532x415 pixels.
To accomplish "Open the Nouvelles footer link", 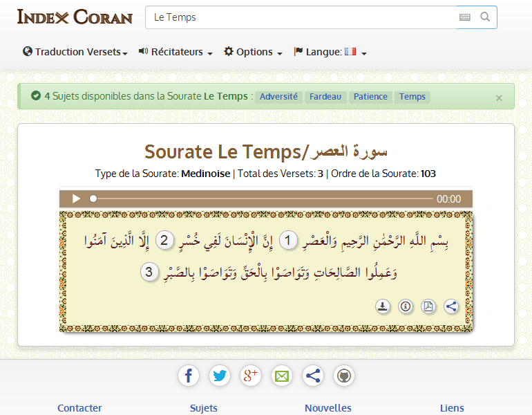I will (328, 408).
